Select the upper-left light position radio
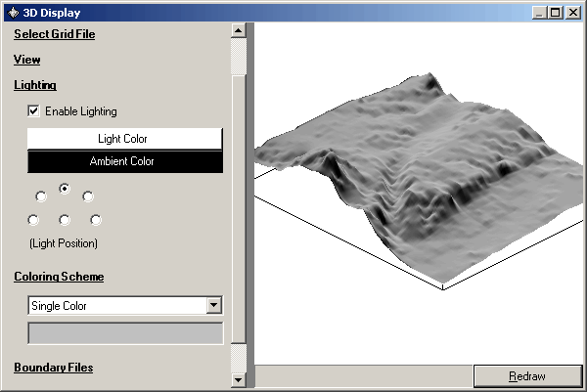This screenshot has width=587, height=392. point(41,196)
